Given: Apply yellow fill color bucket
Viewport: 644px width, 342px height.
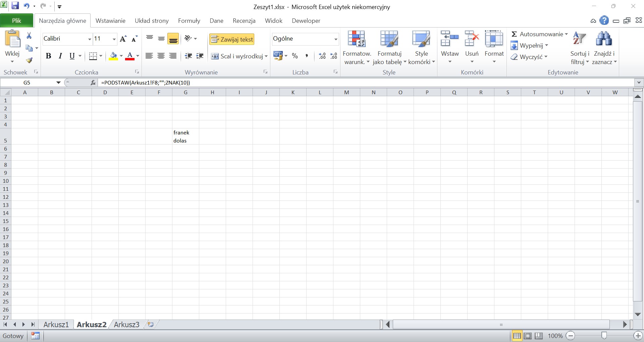Looking at the screenshot, I should click(x=113, y=56).
